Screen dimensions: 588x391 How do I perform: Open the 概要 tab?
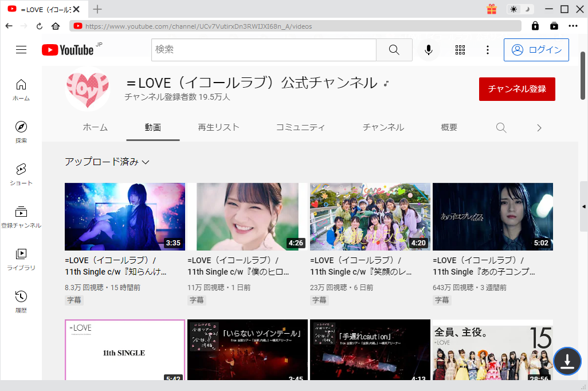[x=449, y=128]
